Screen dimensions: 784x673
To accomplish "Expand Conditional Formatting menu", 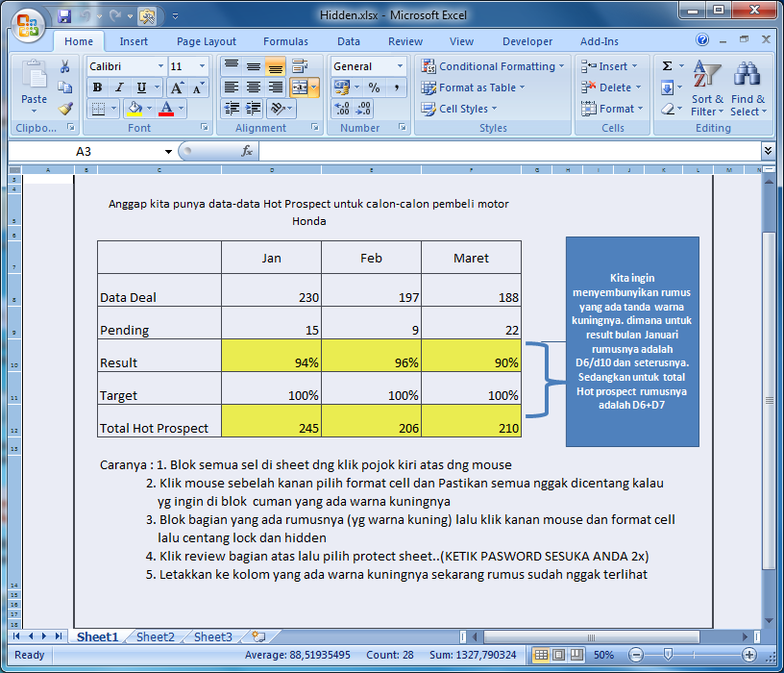I will tap(493, 66).
